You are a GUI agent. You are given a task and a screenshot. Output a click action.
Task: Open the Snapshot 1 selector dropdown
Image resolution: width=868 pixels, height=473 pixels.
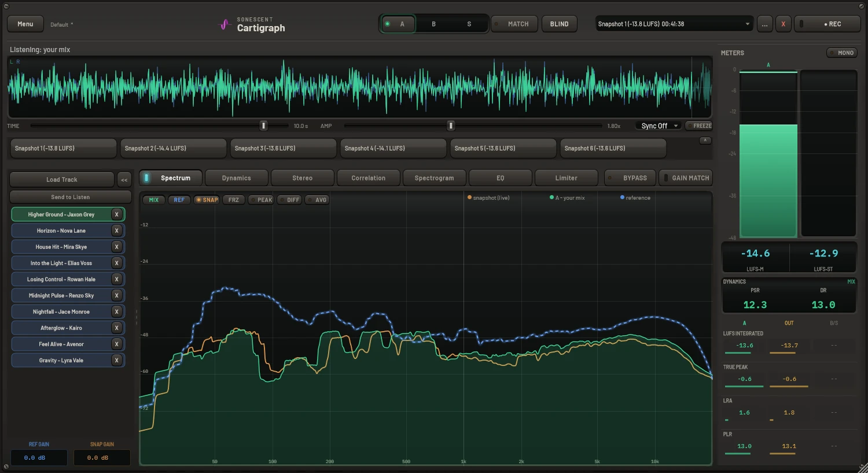pyautogui.click(x=675, y=24)
